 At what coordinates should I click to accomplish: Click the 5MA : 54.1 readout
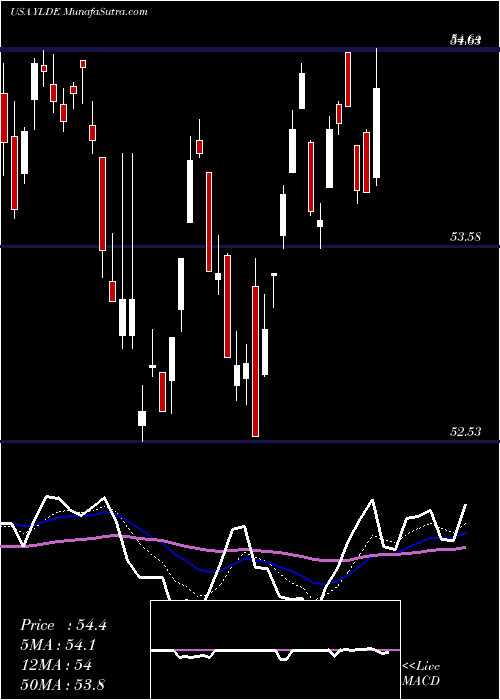pos(58,645)
